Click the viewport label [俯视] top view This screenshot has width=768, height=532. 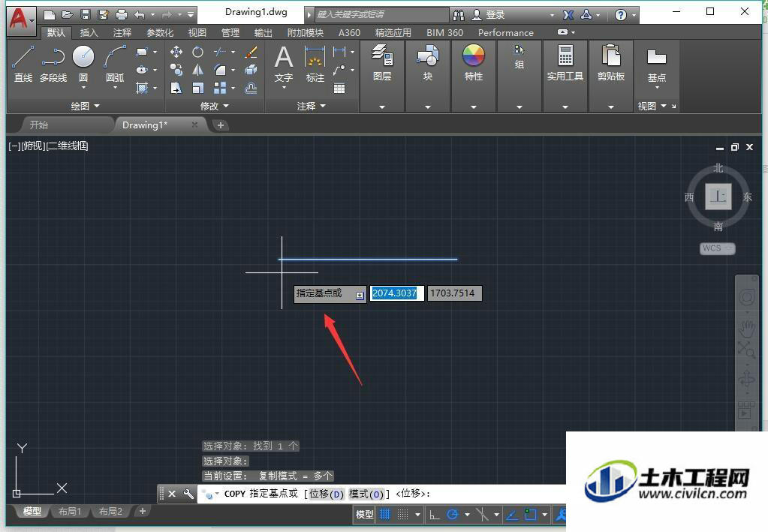pos(33,146)
